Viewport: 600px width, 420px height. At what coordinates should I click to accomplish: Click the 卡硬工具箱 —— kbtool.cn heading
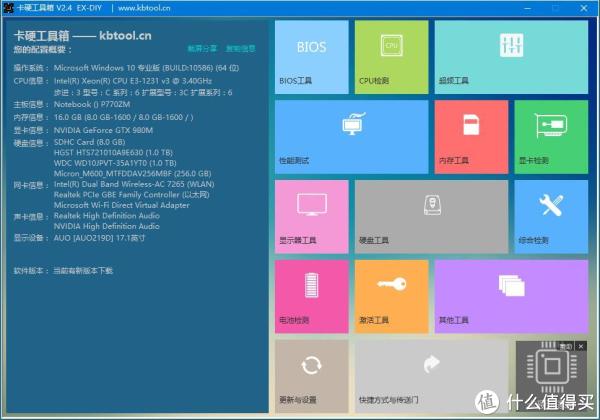[83, 36]
